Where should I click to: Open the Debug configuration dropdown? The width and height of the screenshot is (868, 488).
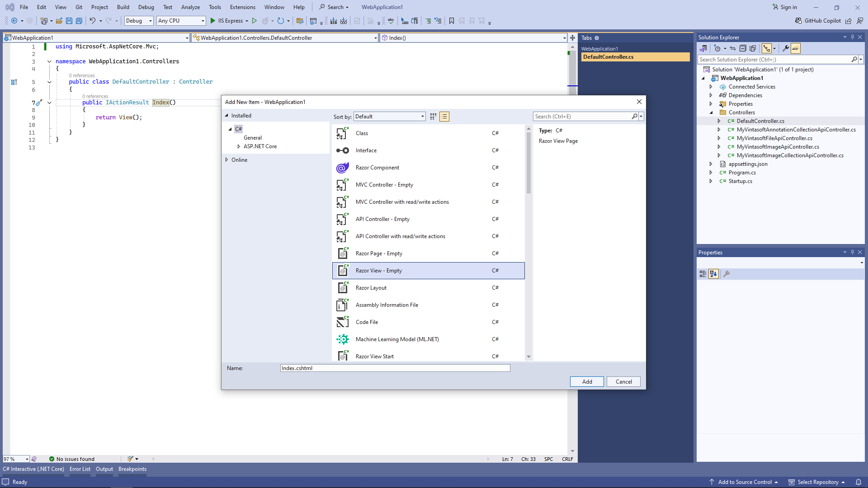[x=139, y=21]
